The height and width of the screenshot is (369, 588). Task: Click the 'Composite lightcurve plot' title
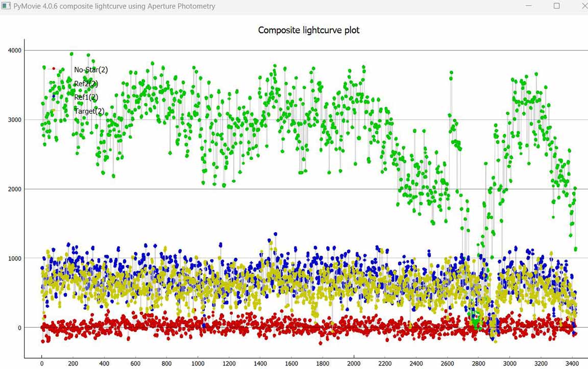(308, 30)
